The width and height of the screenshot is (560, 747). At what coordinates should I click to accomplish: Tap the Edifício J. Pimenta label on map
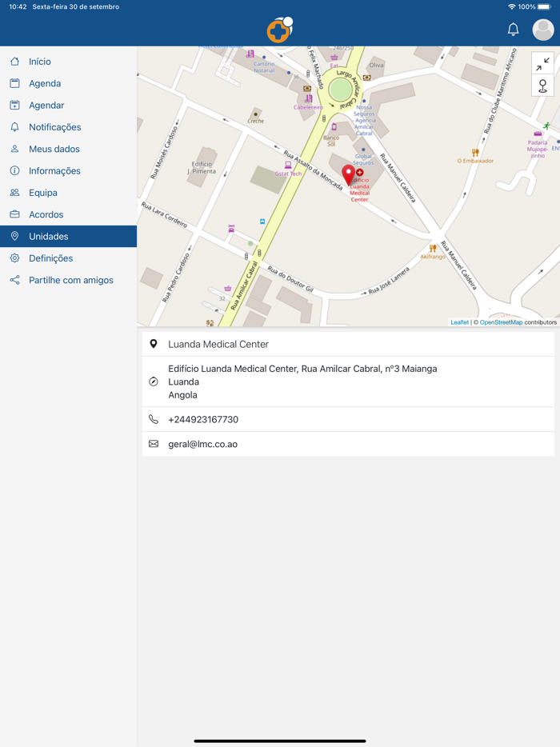pyautogui.click(x=202, y=168)
